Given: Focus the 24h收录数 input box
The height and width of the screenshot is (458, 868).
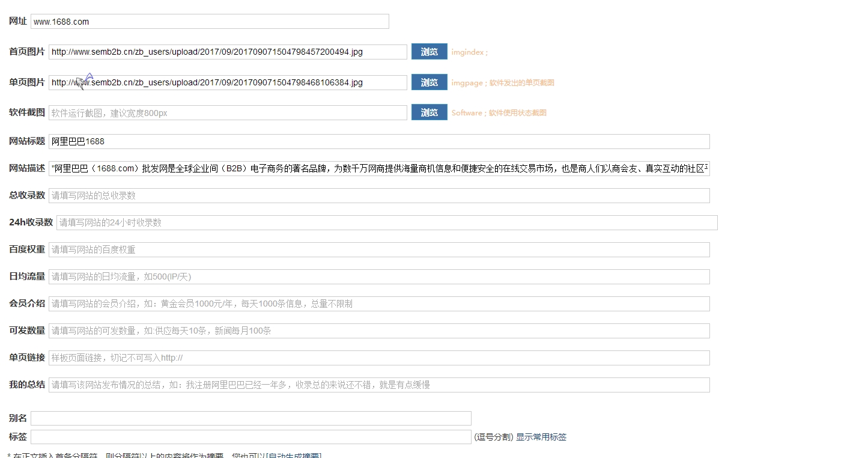Looking at the screenshot, I should pyautogui.click(x=387, y=223).
